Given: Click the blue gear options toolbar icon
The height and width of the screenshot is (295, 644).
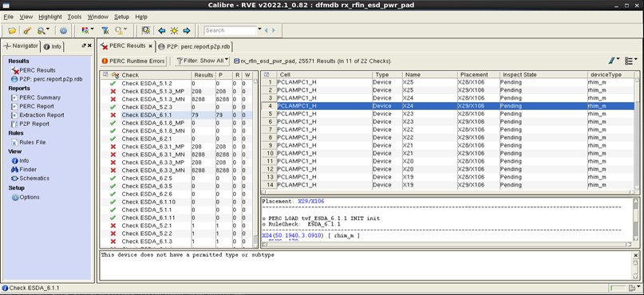Looking at the screenshot, I should click(x=63, y=31).
